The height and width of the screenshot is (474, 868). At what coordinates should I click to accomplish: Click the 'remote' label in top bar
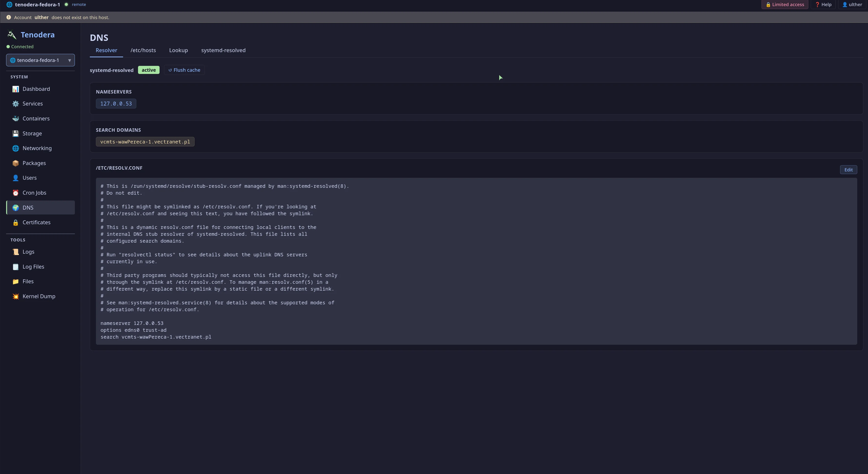[x=79, y=5]
